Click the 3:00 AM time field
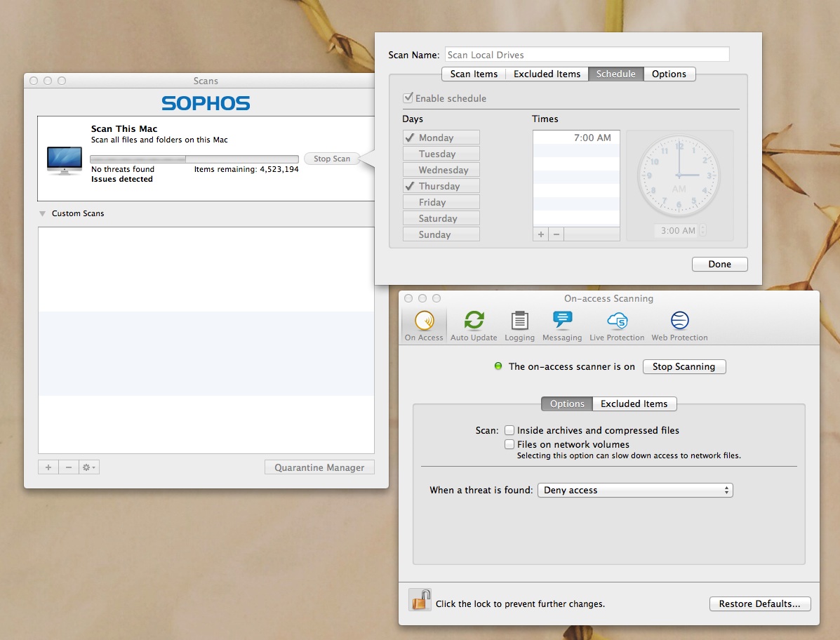This screenshot has width=840, height=640. 677,230
